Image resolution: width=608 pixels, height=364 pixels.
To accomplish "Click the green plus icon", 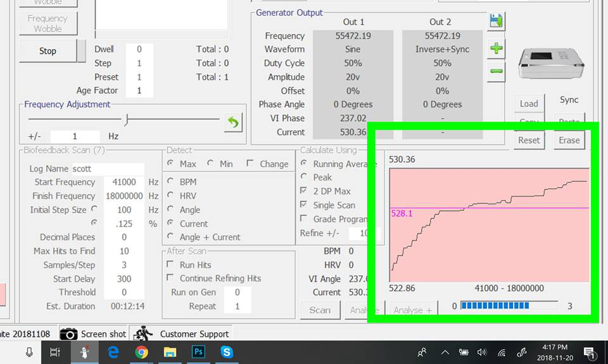I will coord(497,49).
